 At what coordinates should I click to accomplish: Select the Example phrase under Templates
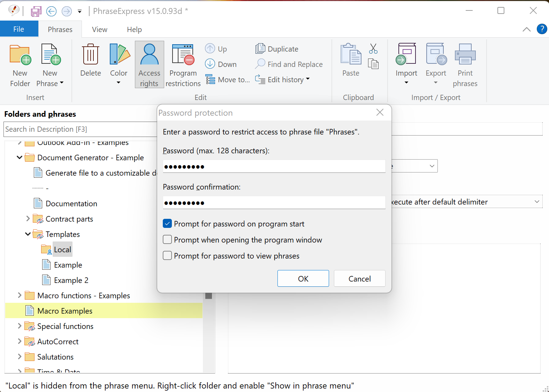68,265
